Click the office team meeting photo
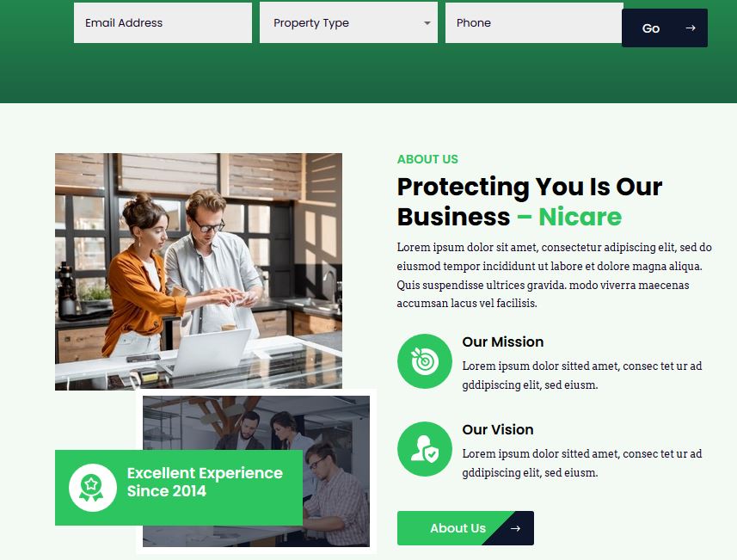Image resolution: width=737 pixels, height=560 pixels. click(x=256, y=471)
